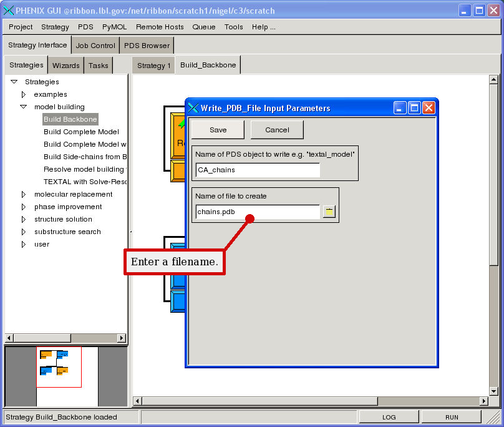
Task: Cancel the input parameters dialog
Action: pyautogui.click(x=277, y=130)
